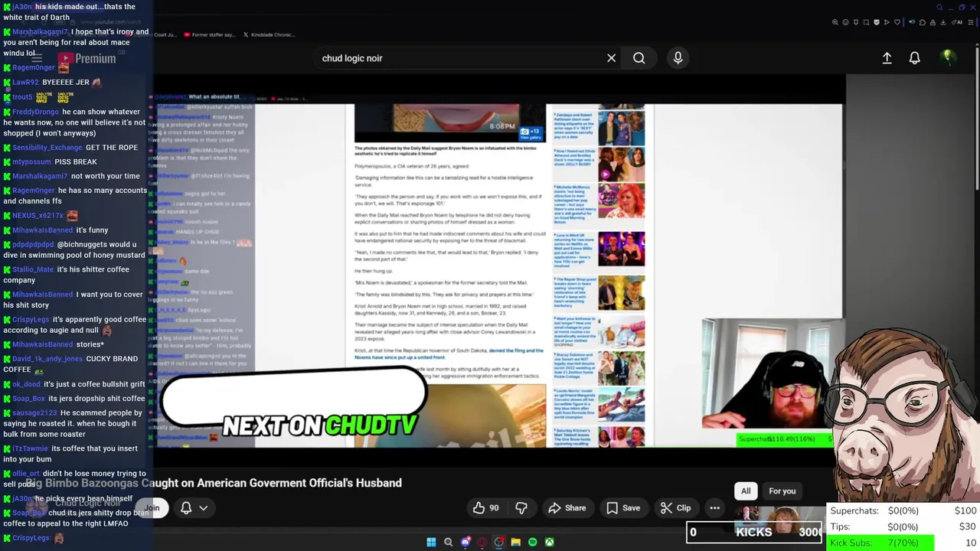Click the browser heart bookmark icon

pyautogui.click(x=897, y=22)
